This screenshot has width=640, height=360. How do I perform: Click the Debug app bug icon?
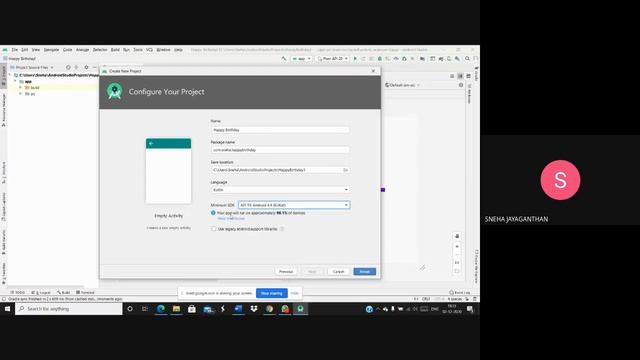coord(380,59)
